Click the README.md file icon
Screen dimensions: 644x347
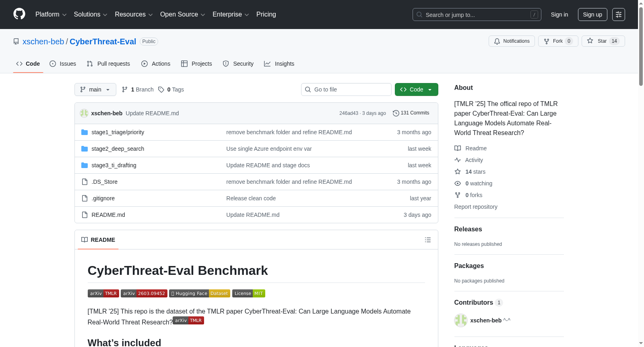(85, 215)
